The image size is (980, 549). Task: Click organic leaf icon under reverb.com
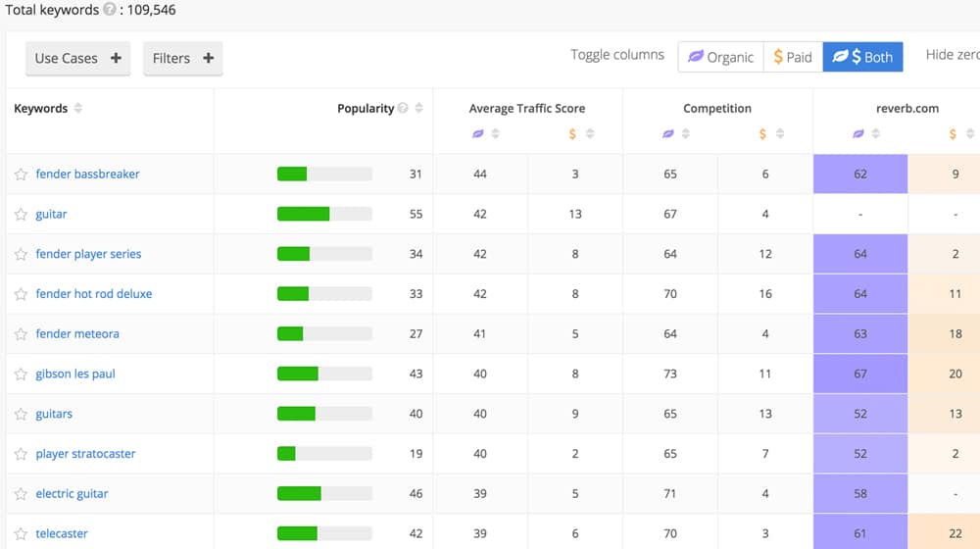(x=858, y=133)
